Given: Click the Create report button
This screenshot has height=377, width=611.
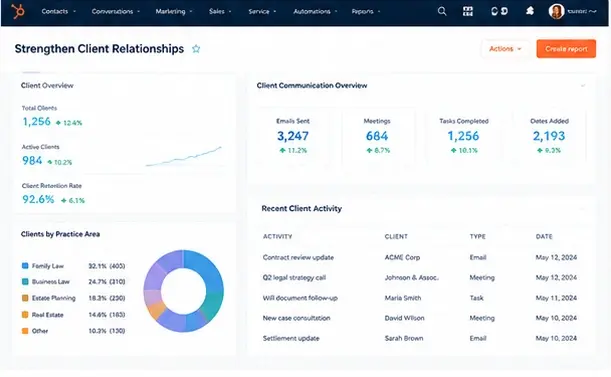Looking at the screenshot, I should point(566,49).
